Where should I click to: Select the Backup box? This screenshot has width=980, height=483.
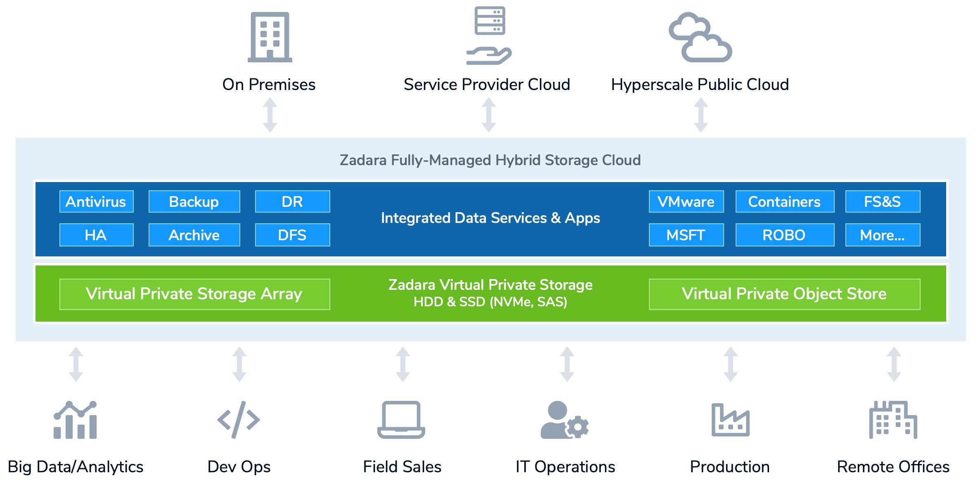[194, 201]
